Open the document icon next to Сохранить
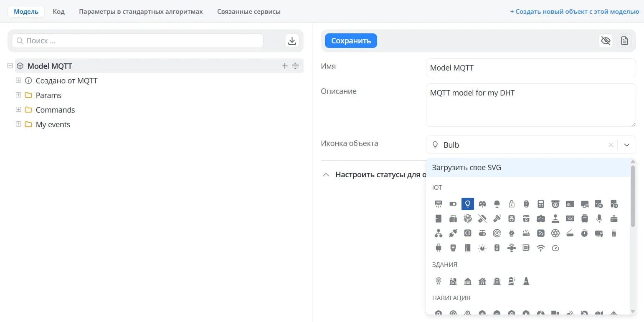The image size is (644, 322). click(624, 41)
